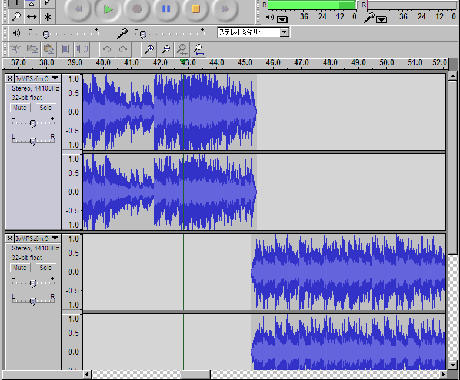Viewport: 460px width, 380px height.
Task: Stop playback with yellow Stop button
Action: point(195,9)
